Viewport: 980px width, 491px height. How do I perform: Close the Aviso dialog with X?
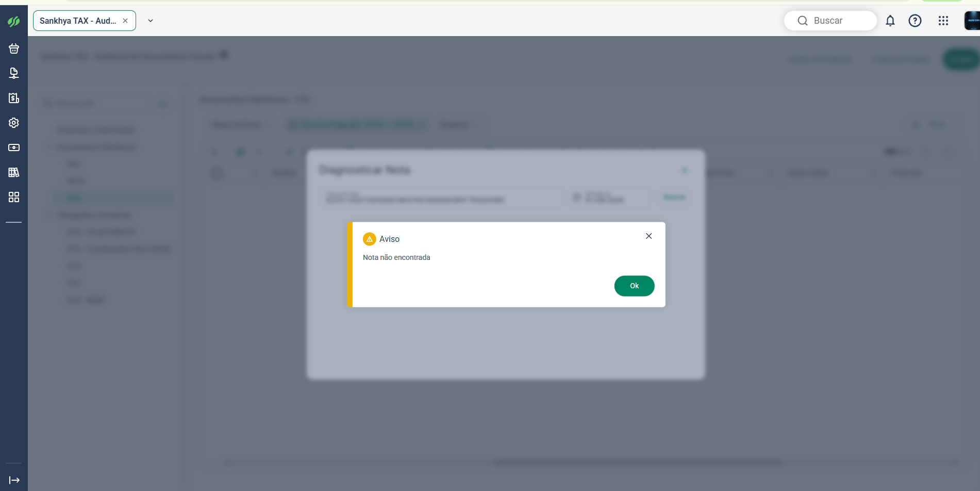coord(649,236)
